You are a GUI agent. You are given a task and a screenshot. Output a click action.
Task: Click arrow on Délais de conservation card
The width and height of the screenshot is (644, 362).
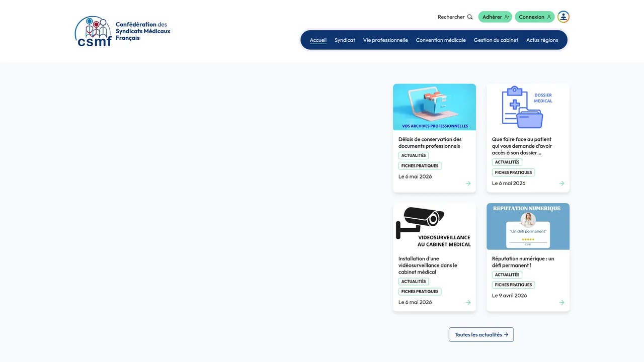pos(468,184)
